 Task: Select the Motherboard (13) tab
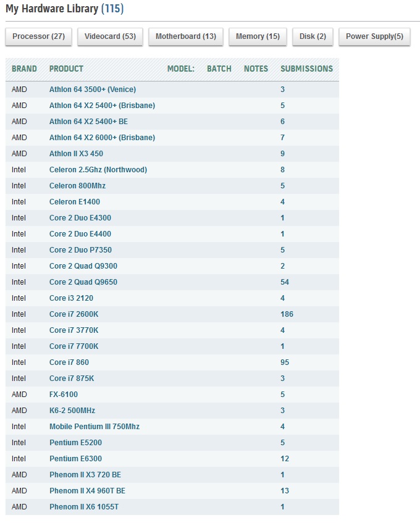[186, 36]
